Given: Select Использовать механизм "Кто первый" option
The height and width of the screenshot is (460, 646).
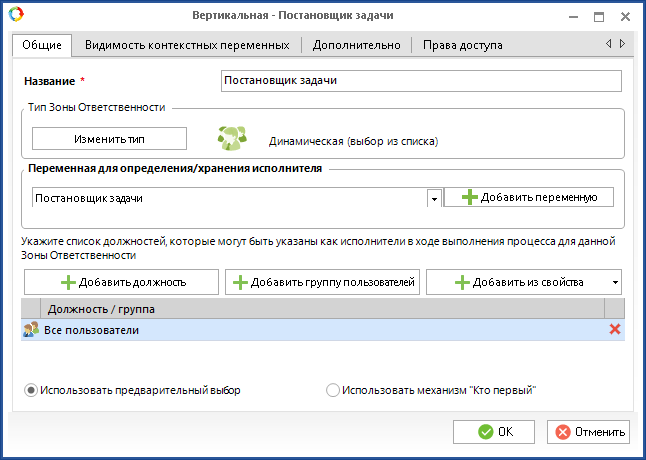Looking at the screenshot, I should pos(333,390).
